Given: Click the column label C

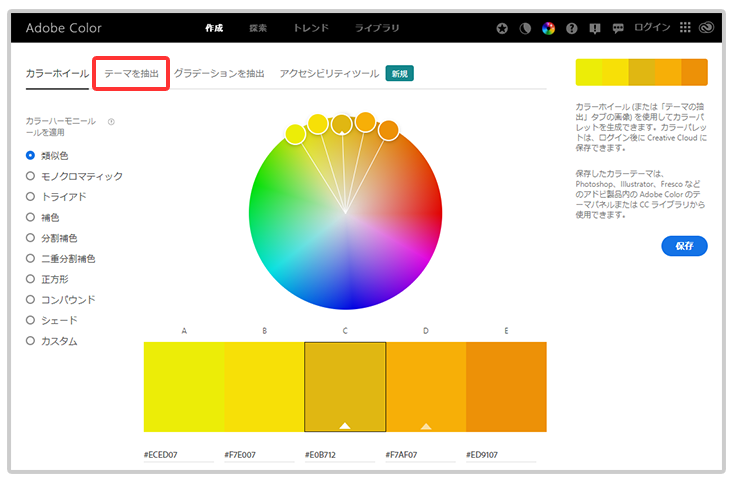Looking at the screenshot, I should coord(345,331).
